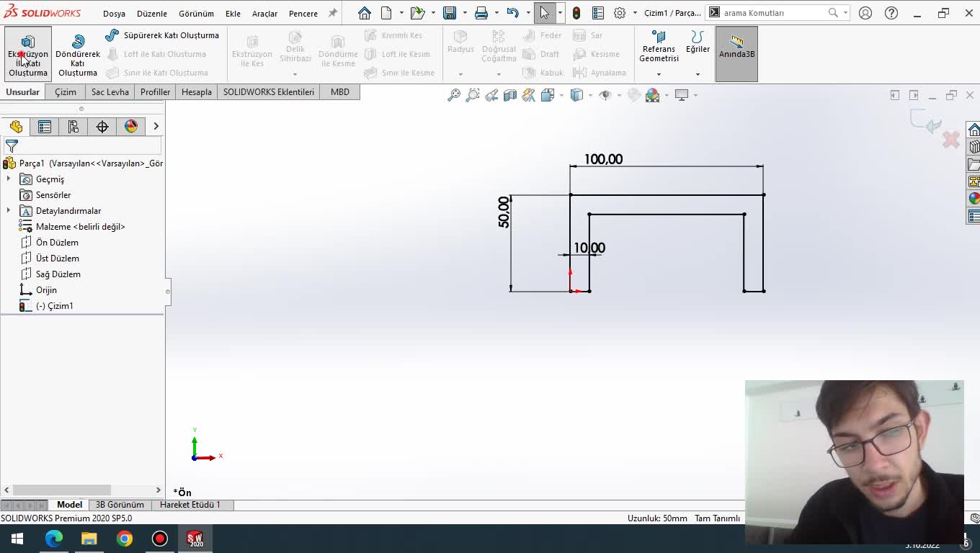Expand more manager tabs chevron
Viewport: 980px width, 553px height.
[156, 127]
